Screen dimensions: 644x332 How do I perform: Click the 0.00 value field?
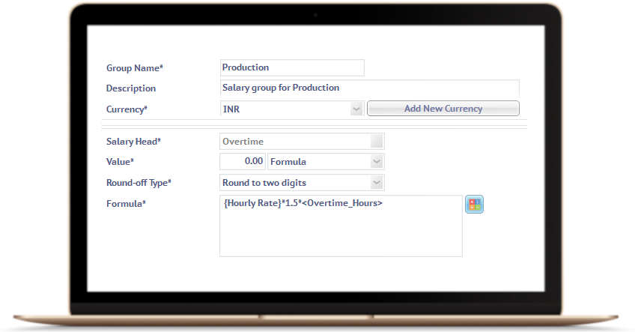pos(243,161)
